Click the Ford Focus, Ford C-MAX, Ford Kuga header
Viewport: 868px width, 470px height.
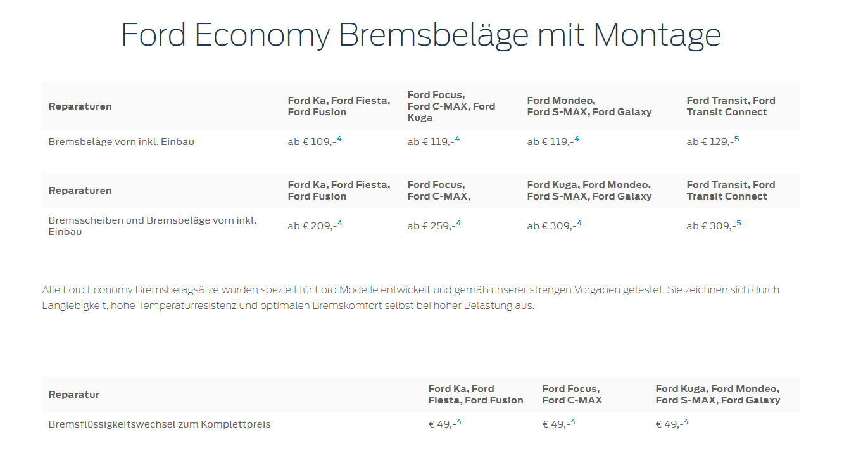451,106
